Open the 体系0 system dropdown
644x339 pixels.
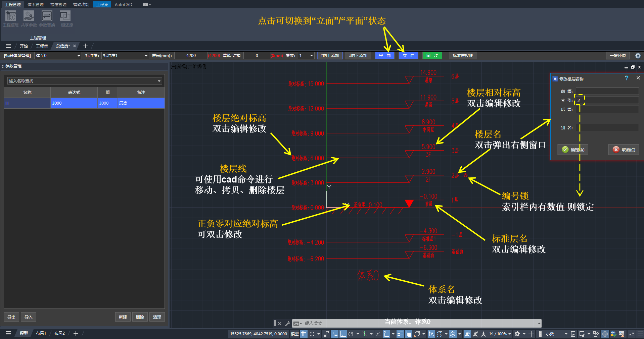[x=58, y=56]
